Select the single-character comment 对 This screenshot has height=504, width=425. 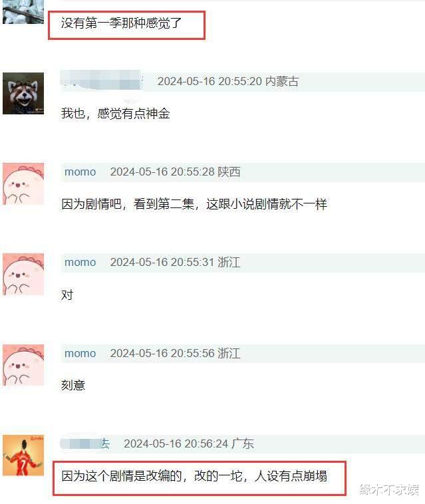point(67,295)
